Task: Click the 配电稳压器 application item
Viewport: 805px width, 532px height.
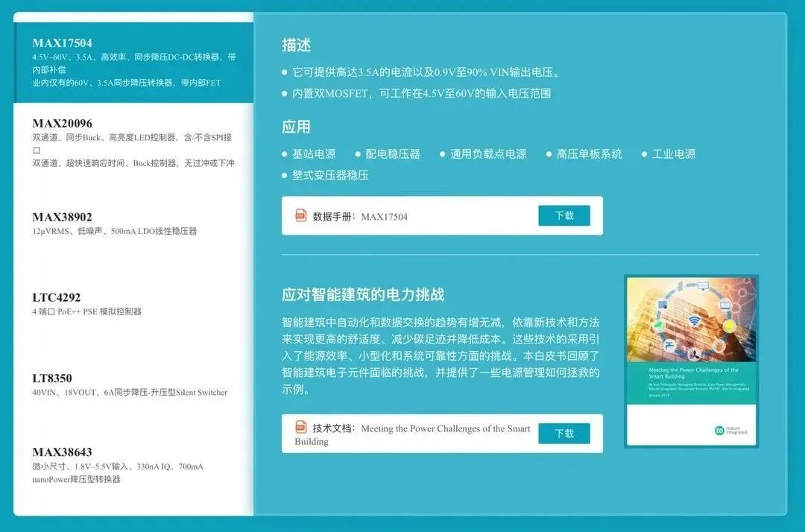Action: click(393, 154)
